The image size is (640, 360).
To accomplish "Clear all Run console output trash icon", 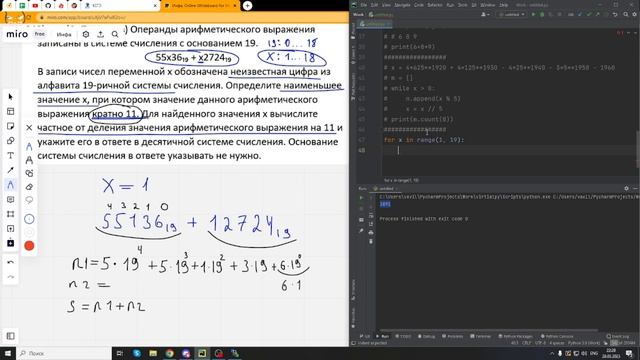I will click(371, 242).
